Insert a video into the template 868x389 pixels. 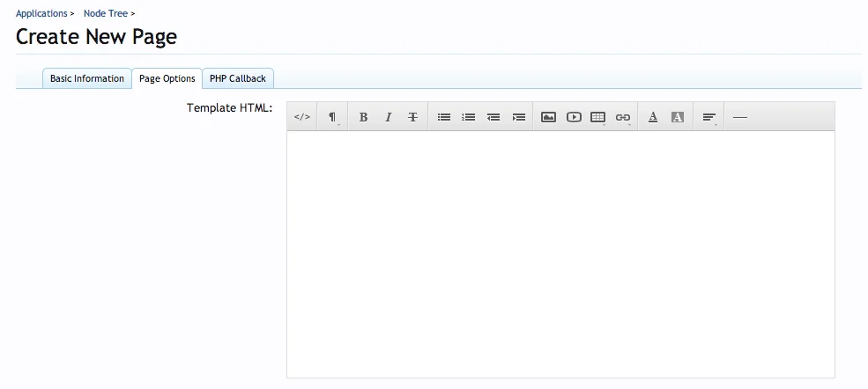tap(574, 117)
